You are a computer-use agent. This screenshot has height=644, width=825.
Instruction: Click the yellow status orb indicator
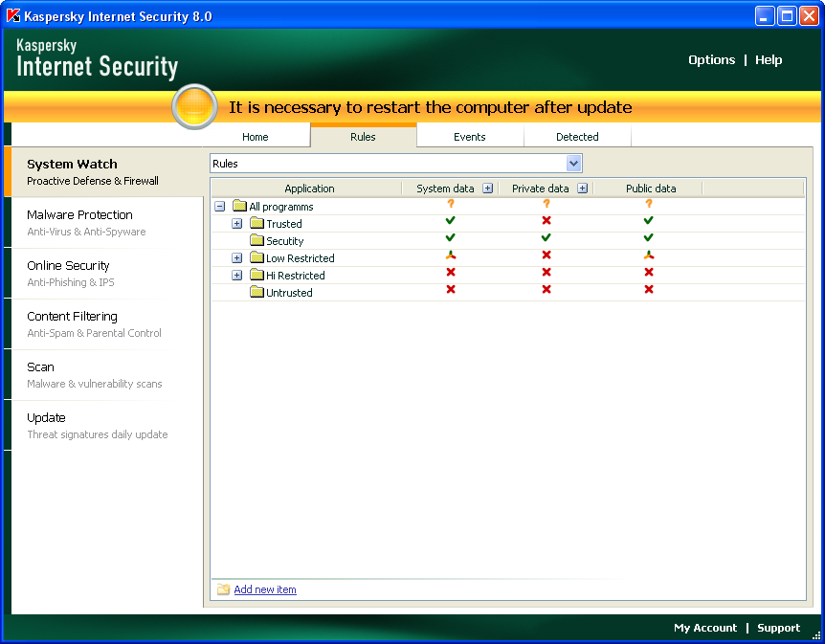coord(195,106)
